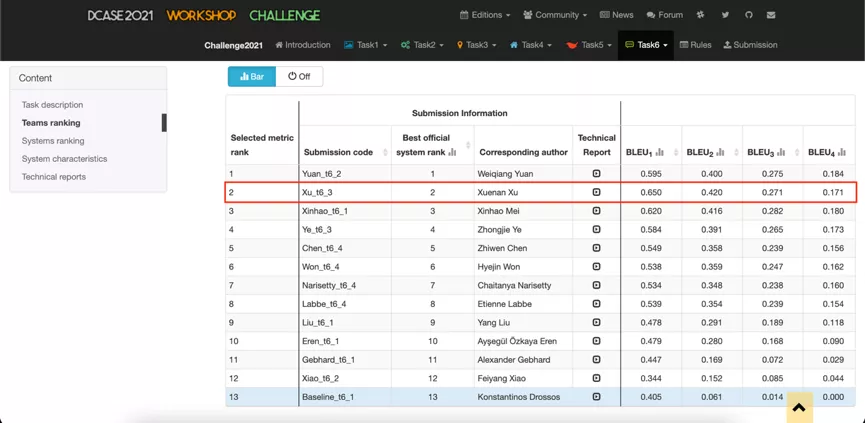The width and height of the screenshot is (865, 423).
Task: Jump to Teams ranking section
Action: click(51, 123)
